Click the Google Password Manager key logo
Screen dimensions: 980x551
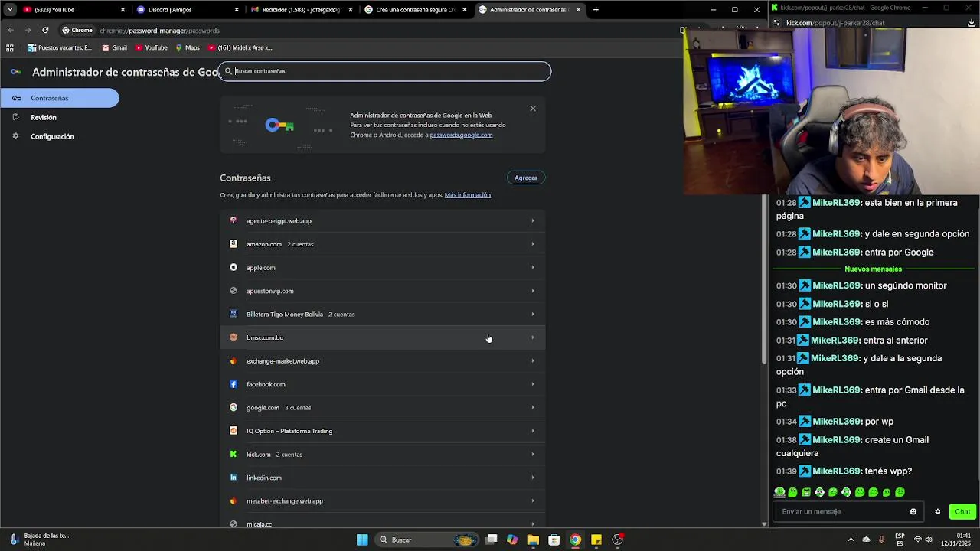pos(16,72)
